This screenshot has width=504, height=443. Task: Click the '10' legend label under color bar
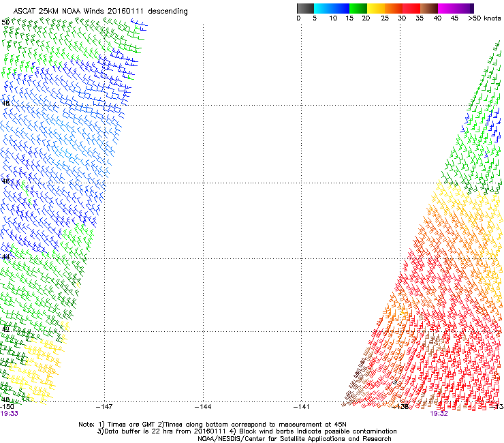(x=333, y=18)
